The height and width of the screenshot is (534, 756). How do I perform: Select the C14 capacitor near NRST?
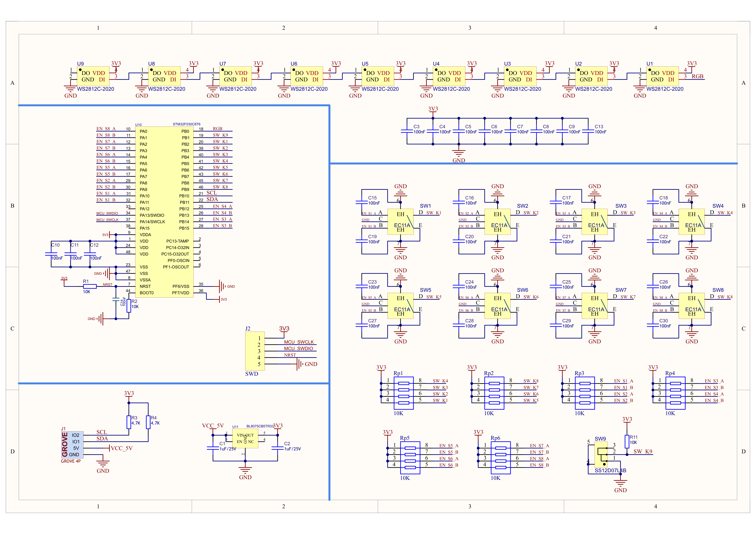click(116, 300)
